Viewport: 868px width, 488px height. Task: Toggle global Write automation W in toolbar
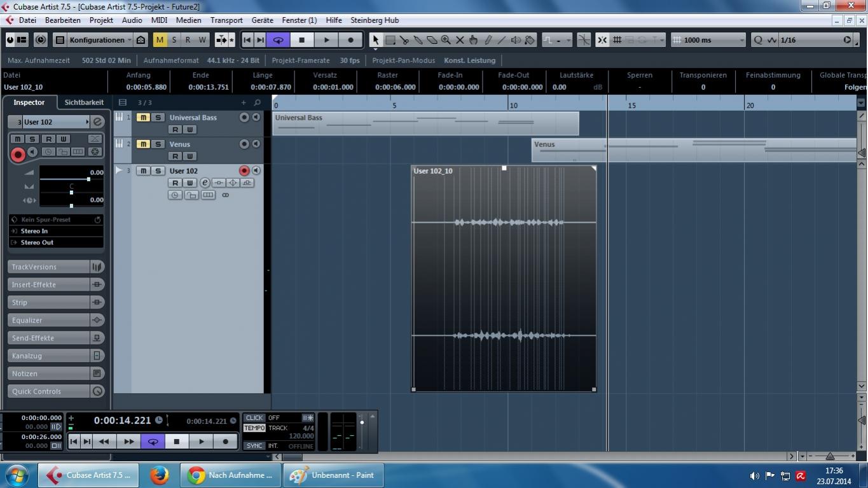pyautogui.click(x=202, y=40)
